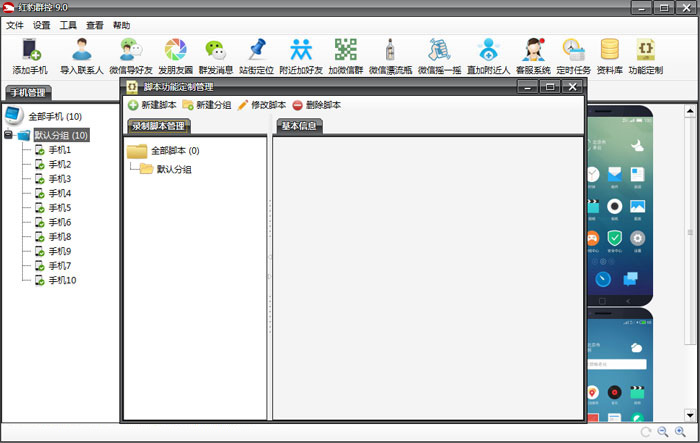Open the 工具 menu
Screen dimensions: 700x443
click(68, 25)
